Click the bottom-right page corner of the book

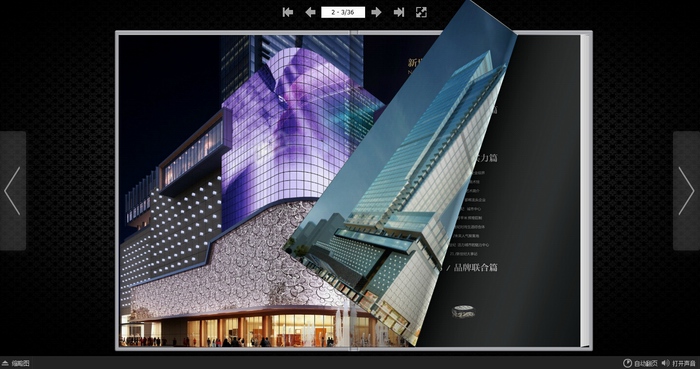click(x=586, y=343)
